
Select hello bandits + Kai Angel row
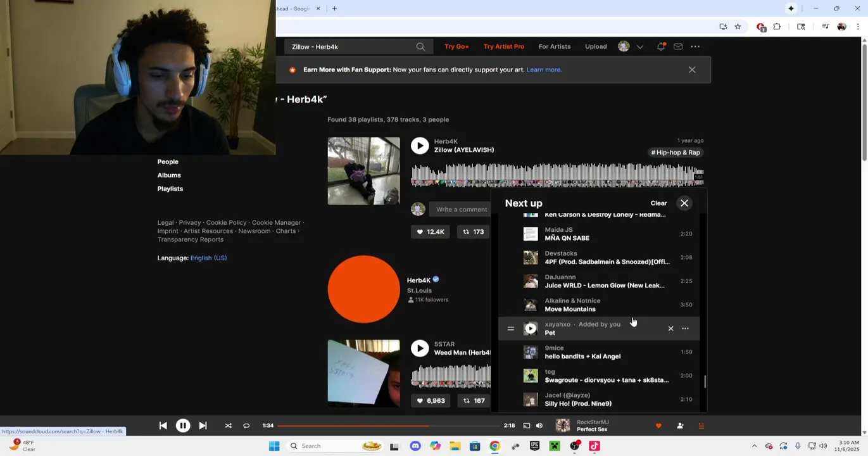(599, 352)
